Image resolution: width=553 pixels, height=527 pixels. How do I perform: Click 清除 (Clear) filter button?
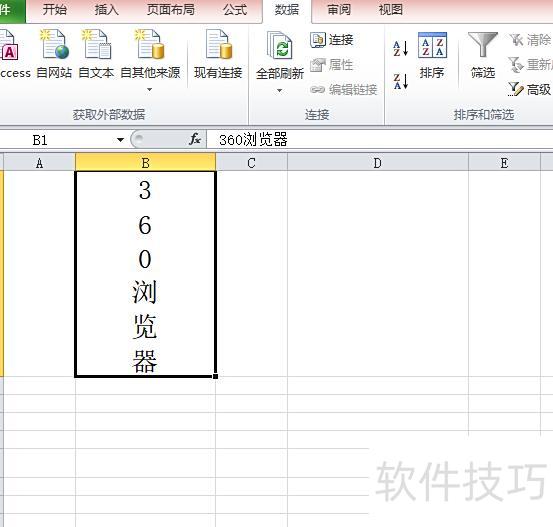[x=530, y=40]
